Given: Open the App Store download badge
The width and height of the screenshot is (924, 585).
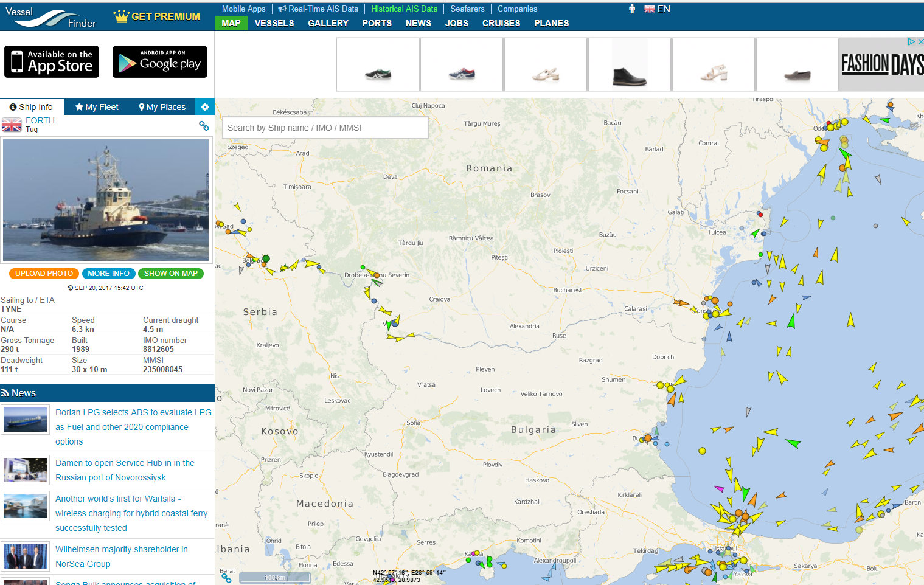Looking at the screenshot, I should tap(52, 62).
